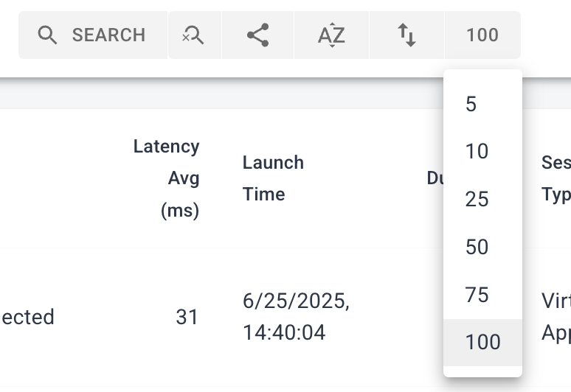The height and width of the screenshot is (392, 571).
Task: Click the partially hidden Duration column header
Action: click(x=435, y=178)
